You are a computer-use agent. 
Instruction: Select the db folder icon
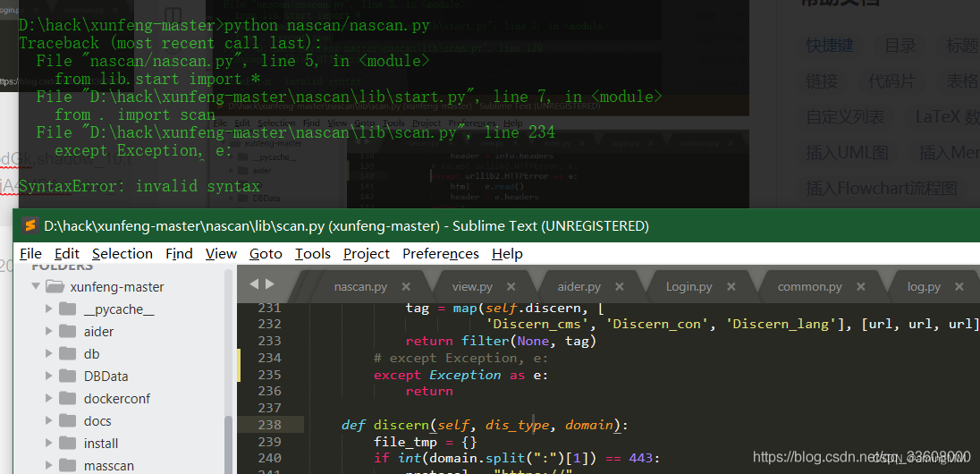[67, 354]
